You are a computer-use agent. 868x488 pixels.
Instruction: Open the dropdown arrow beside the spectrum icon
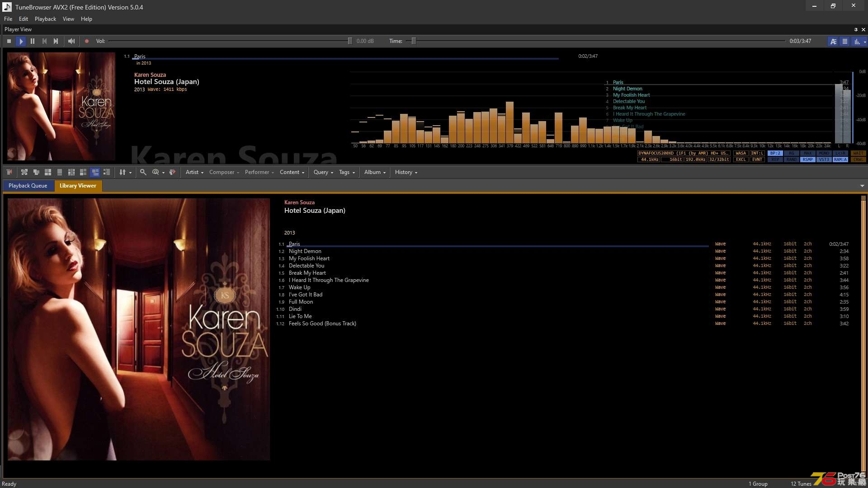(x=865, y=42)
